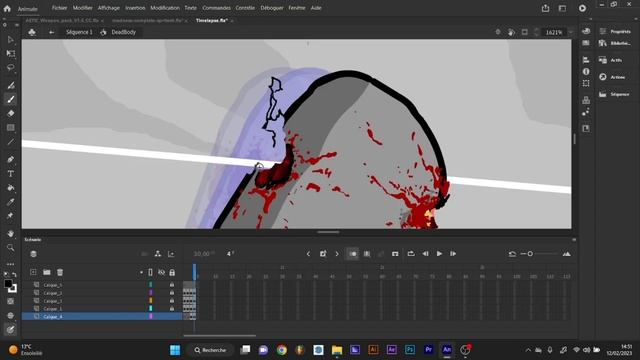640x360 pixels.
Task: Open the insert keyframe options button
Action: click(323, 254)
